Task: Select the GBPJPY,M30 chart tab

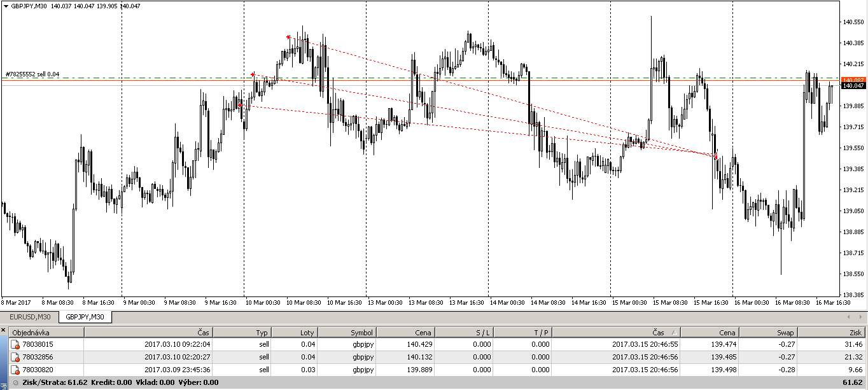Action: 85,316
